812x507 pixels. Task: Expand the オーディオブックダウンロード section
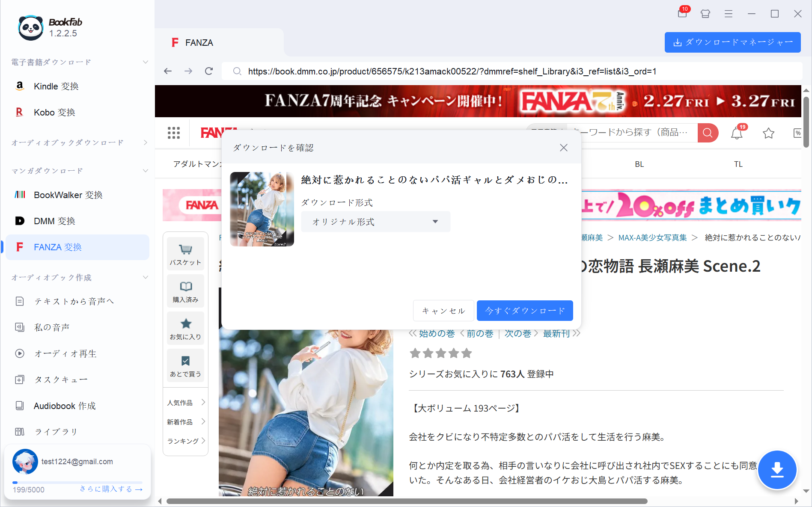146,142
